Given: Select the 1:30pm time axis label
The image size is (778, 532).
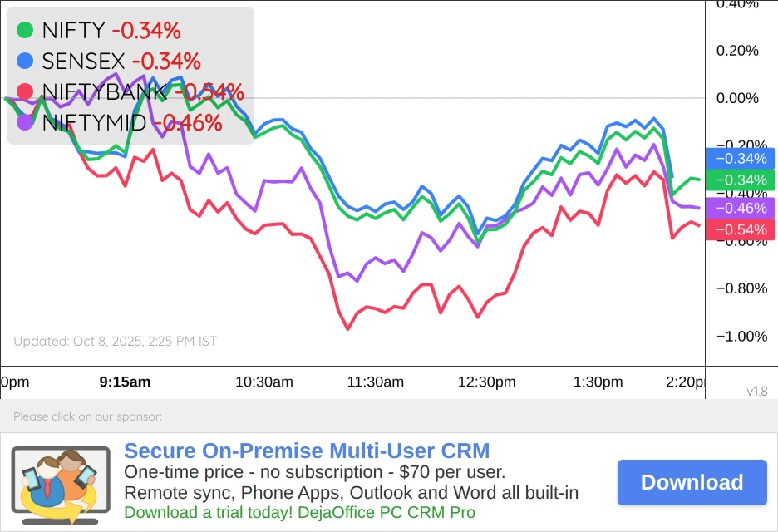Looking at the screenshot, I should (598, 382).
